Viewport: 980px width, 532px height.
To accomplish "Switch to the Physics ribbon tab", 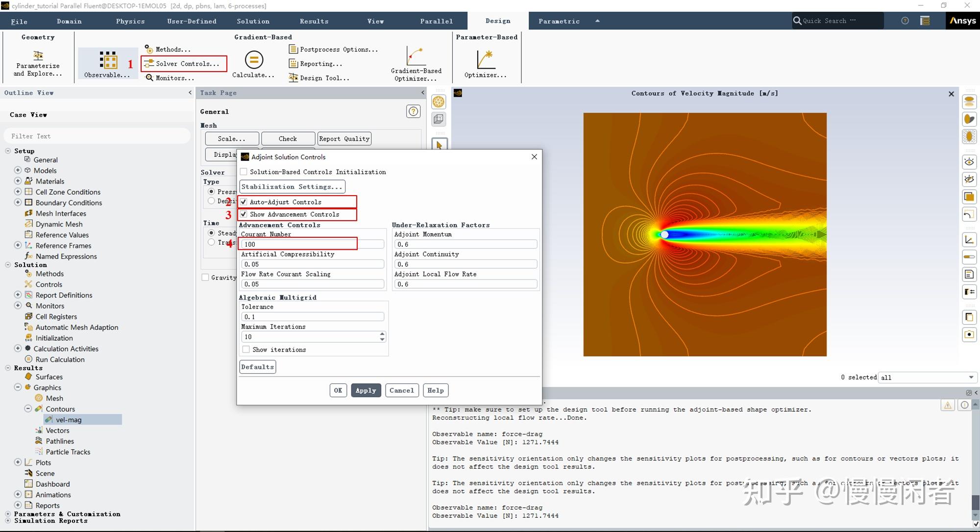I will click(x=130, y=21).
